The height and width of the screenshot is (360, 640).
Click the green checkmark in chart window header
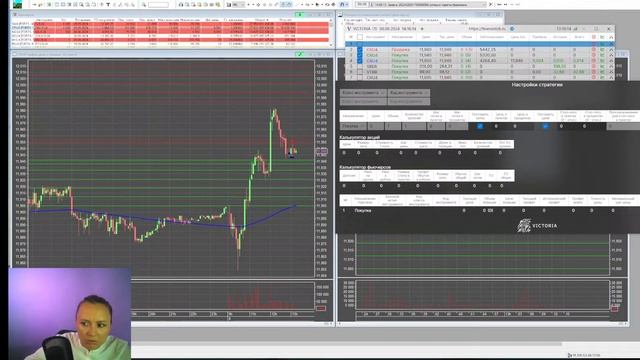coord(300,54)
